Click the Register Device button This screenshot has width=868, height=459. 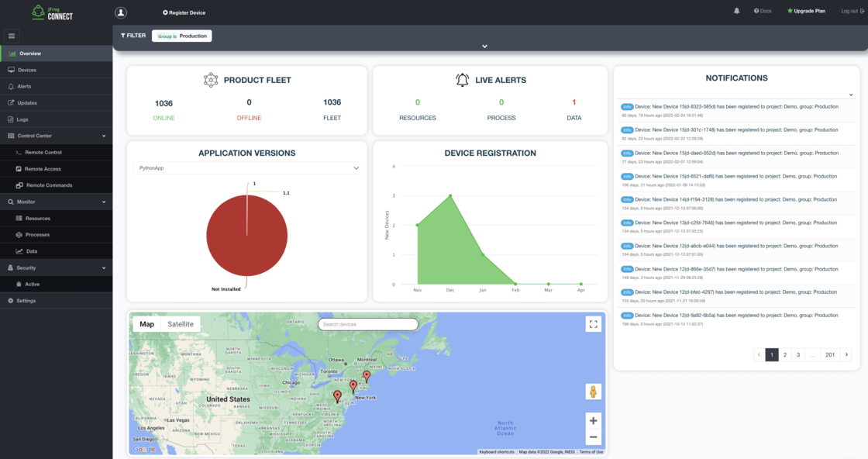point(184,12)
